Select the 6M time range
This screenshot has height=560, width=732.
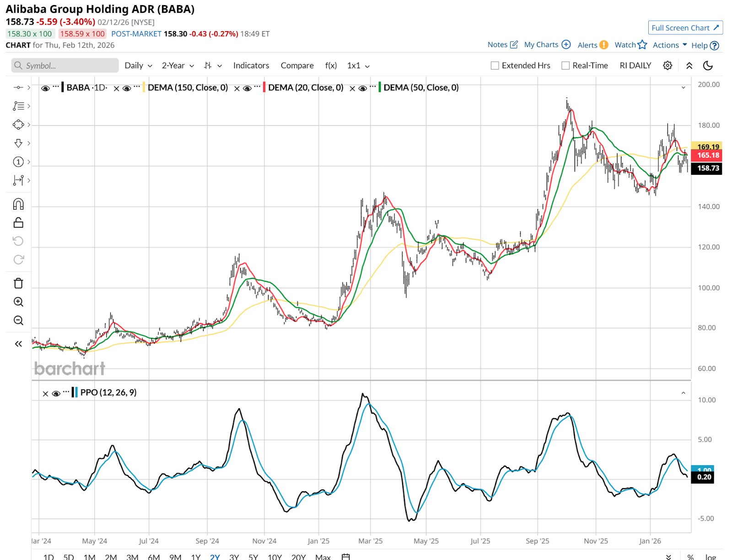[154, 557]
